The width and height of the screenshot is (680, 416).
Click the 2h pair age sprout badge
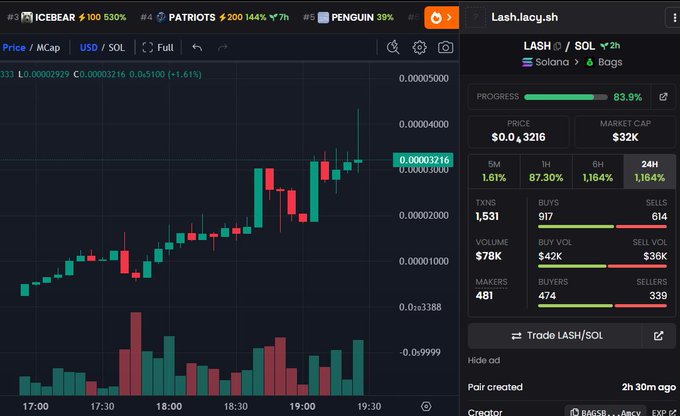coord(610,46)
